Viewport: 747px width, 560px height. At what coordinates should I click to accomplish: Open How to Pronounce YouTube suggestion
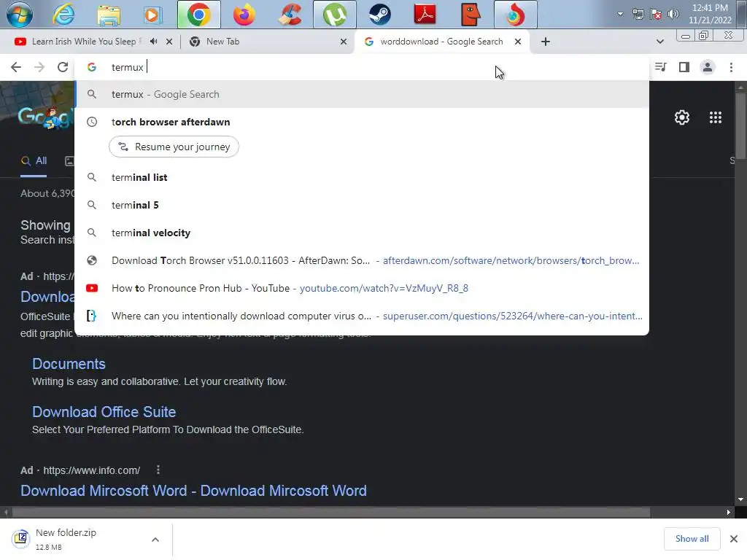click(x=362, y=288)
